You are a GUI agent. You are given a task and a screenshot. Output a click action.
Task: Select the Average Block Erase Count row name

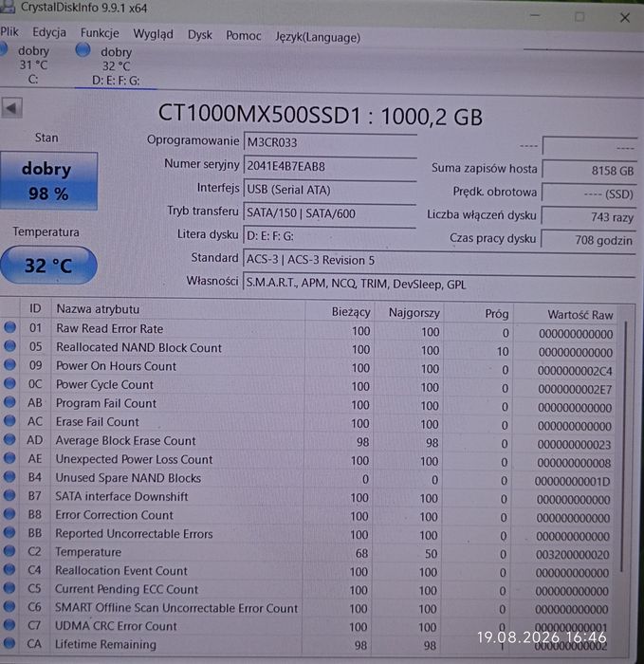point(125,440)
